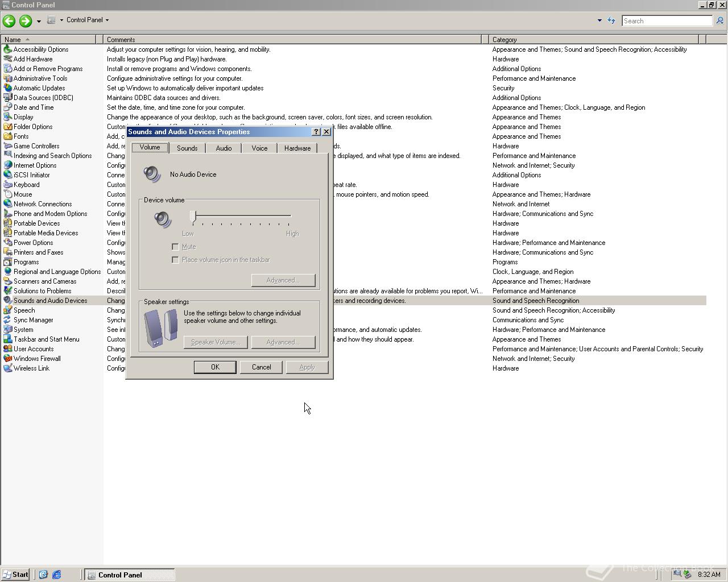Select the Network Connections icon
The image size is (728, 582).
click(x=7, y=204)
